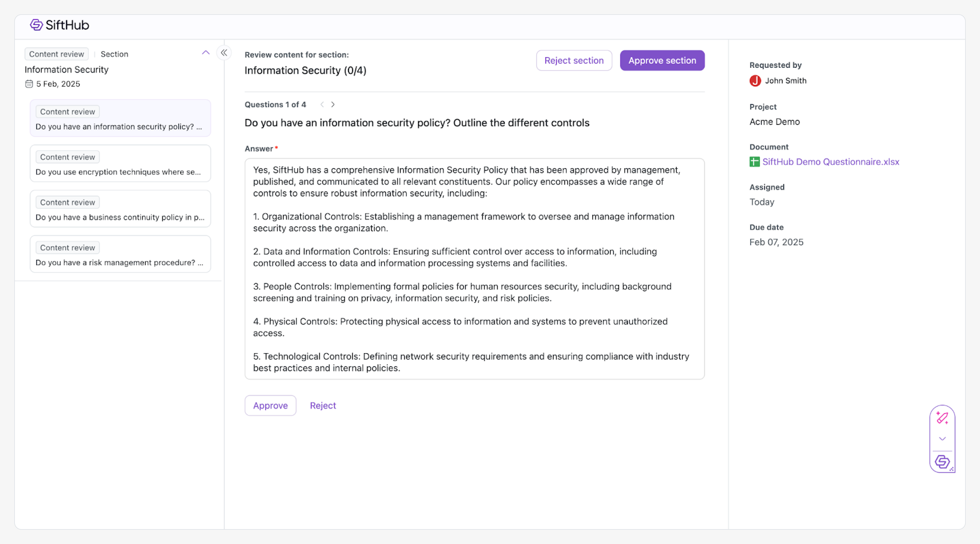
Task: Go to next question arrow
Action: click(333, 105)
